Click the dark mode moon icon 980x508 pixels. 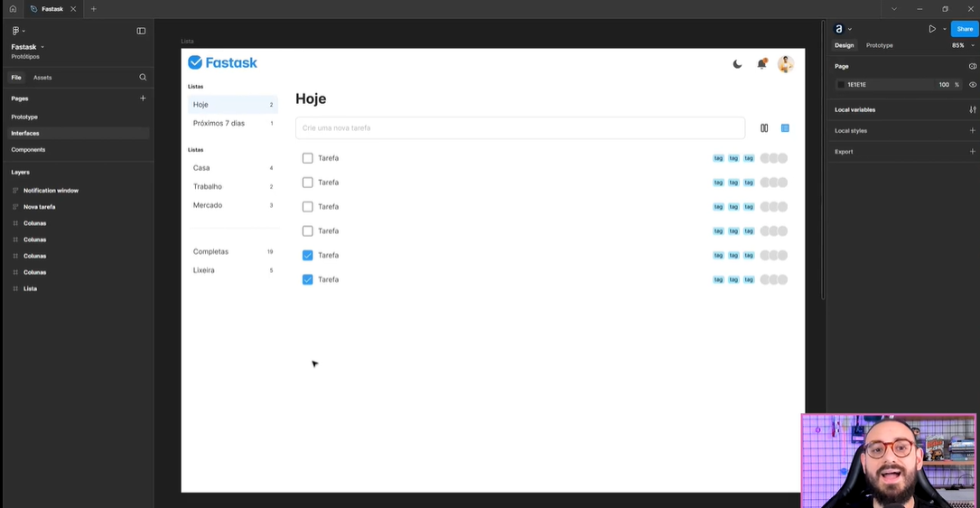click(x=738, y=64)
